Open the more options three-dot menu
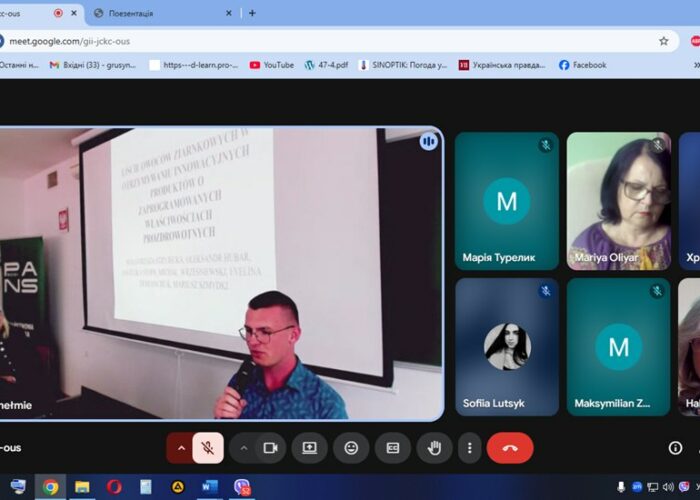The height and width of the screenshot is (500, 700). [468, 448]
